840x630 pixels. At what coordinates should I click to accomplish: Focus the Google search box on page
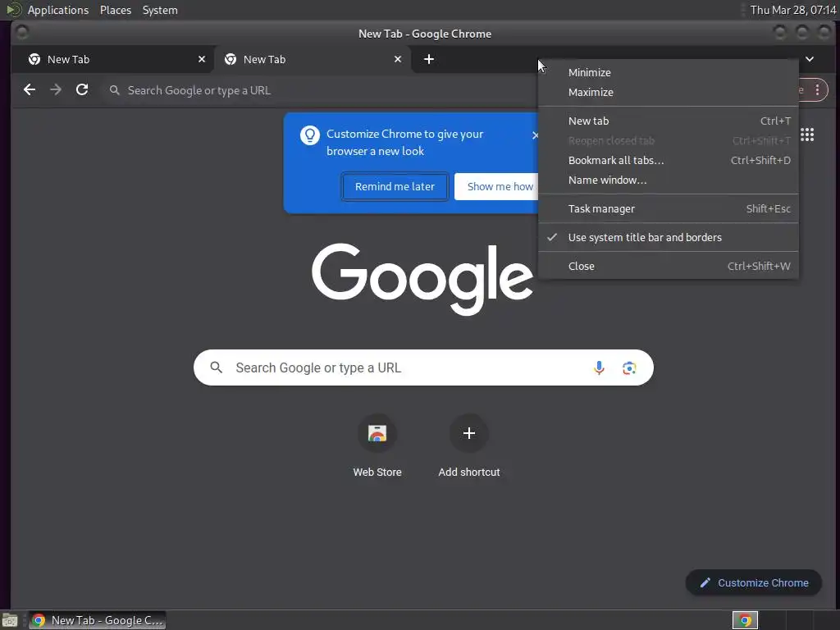pos(423,368)
